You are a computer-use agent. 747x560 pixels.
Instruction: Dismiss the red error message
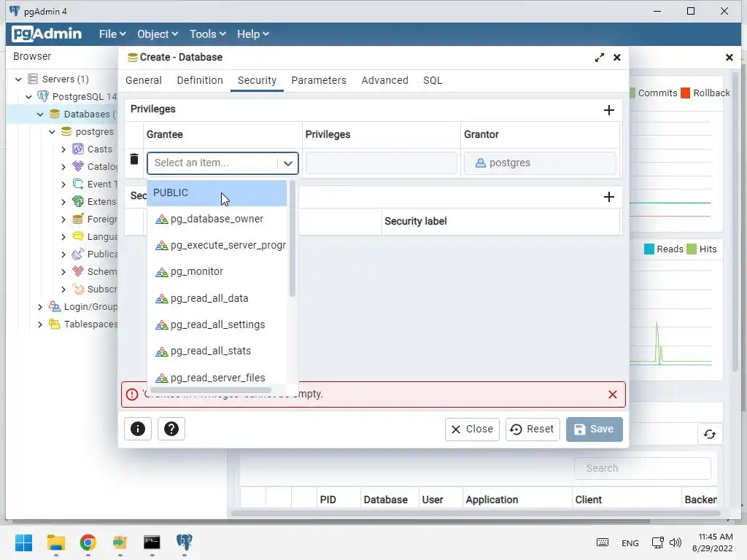tap(613, 394)
